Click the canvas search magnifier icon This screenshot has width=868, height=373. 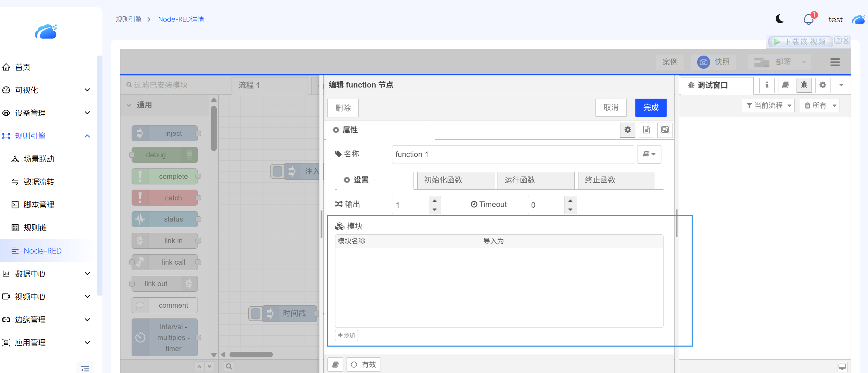[x=229, y=366]
